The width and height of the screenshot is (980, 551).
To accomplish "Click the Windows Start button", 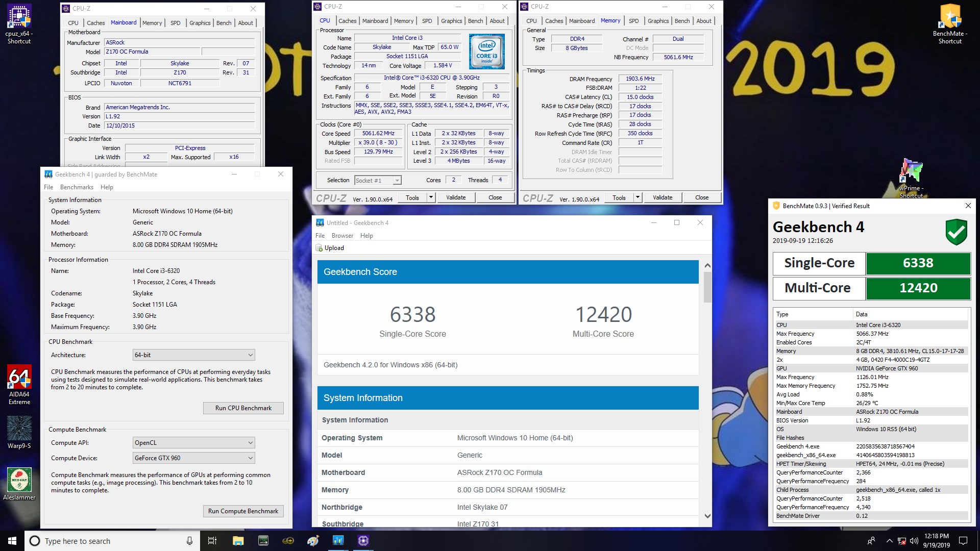I will pyautogui.click(x=12, y=541).
